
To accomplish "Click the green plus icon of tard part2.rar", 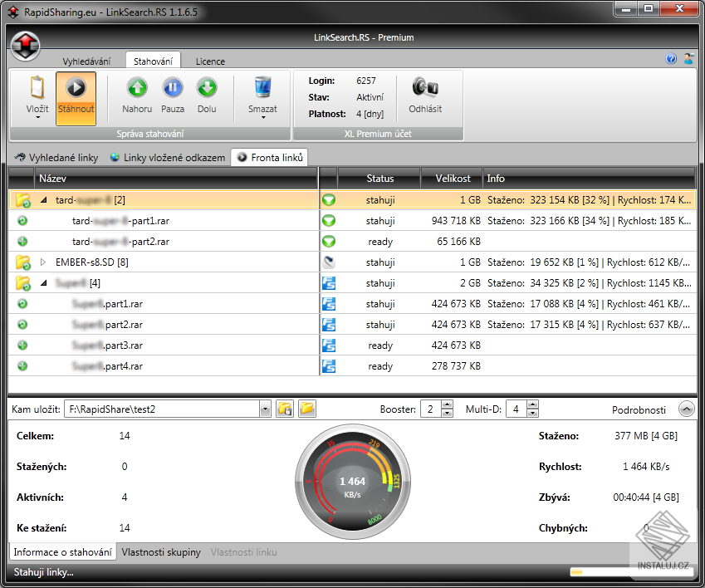I will pyautogui.click(x=22, y=242).
